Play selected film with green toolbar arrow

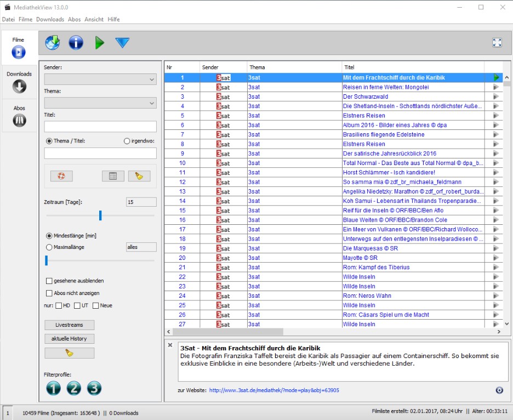pos(99,43)
